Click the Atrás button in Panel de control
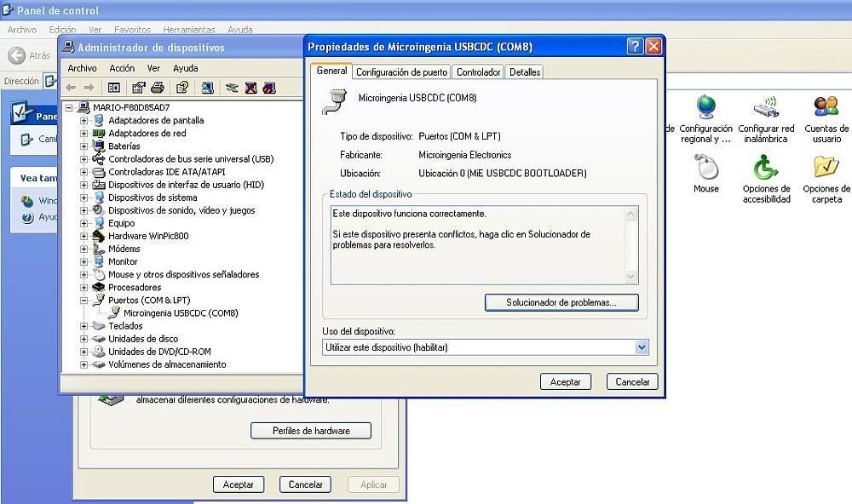Viewport: 852px width, 504px height. click(29, 55)
